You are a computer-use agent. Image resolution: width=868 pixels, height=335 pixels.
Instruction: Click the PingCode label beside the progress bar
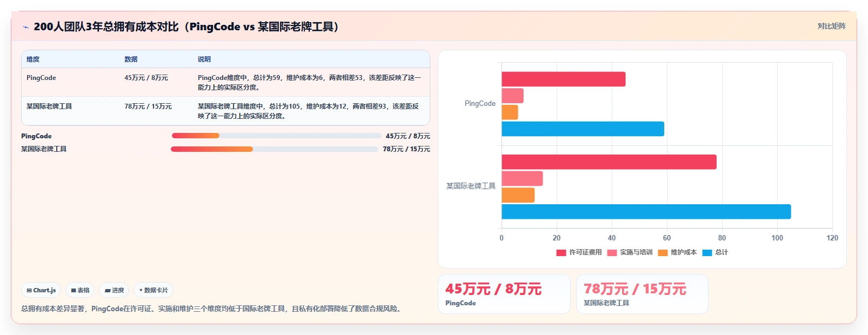click(x=36, y=136)
